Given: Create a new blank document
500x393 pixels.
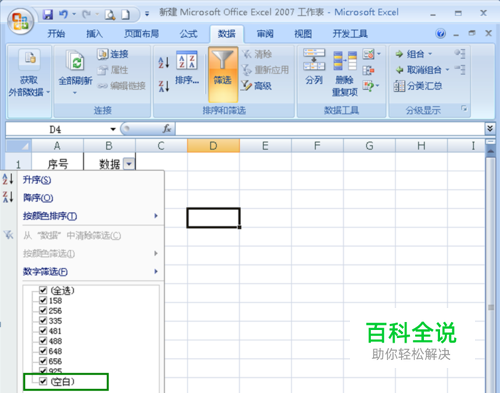Looking at the screenshot, I should click(126, 15).
